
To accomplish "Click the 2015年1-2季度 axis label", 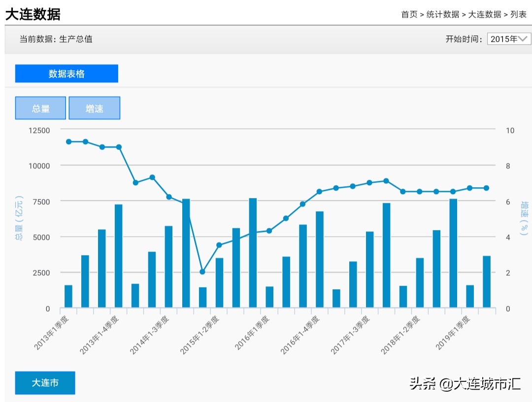I will (199, 335).
